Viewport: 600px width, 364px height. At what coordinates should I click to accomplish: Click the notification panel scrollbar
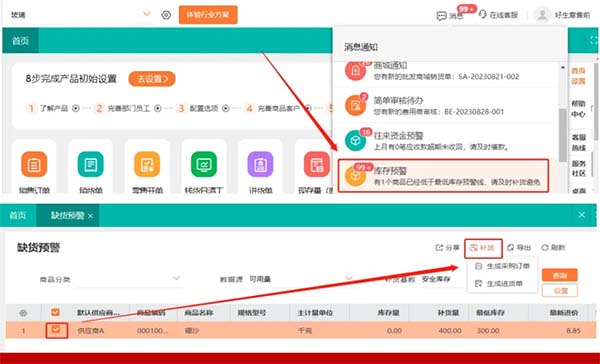tap(562, 135)
